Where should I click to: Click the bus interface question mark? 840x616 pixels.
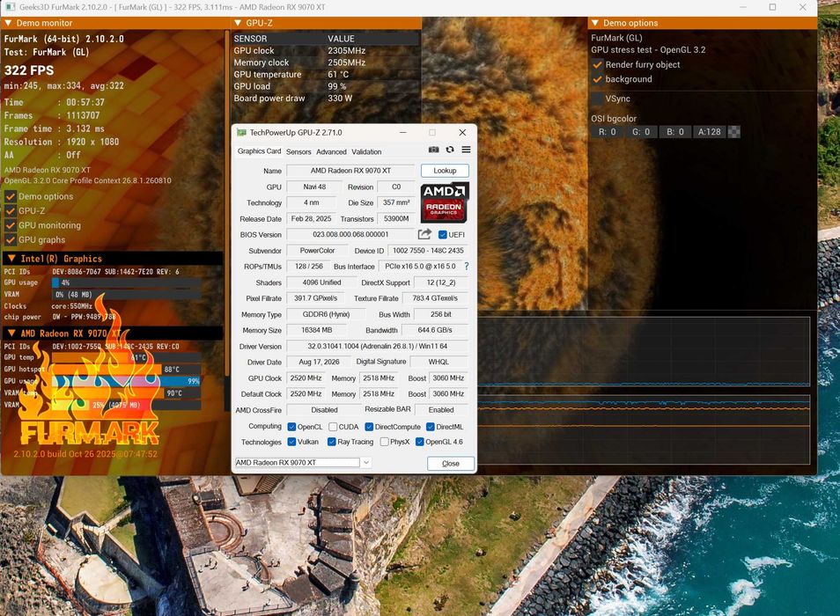click(466, 266)
